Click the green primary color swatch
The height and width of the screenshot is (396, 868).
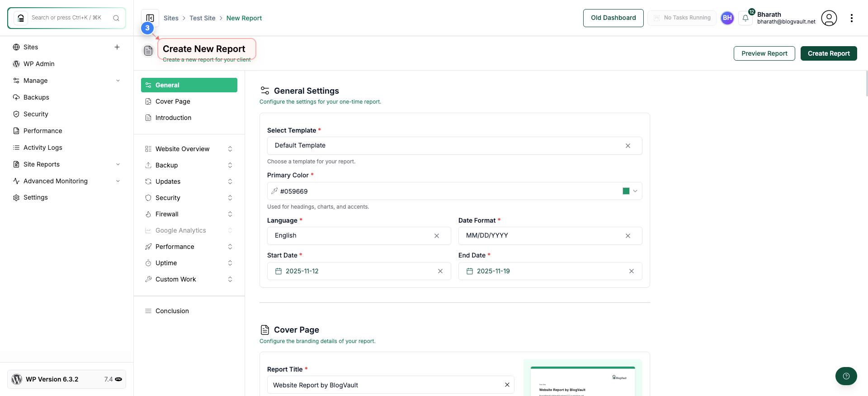pos(626,191)
